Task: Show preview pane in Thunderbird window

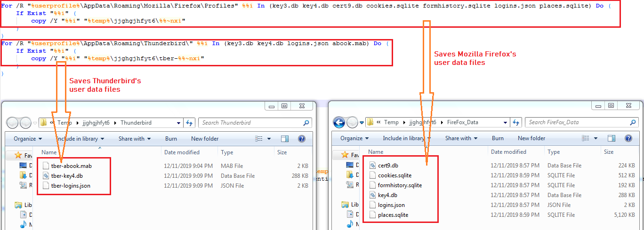Action: (x=284, y=139)
